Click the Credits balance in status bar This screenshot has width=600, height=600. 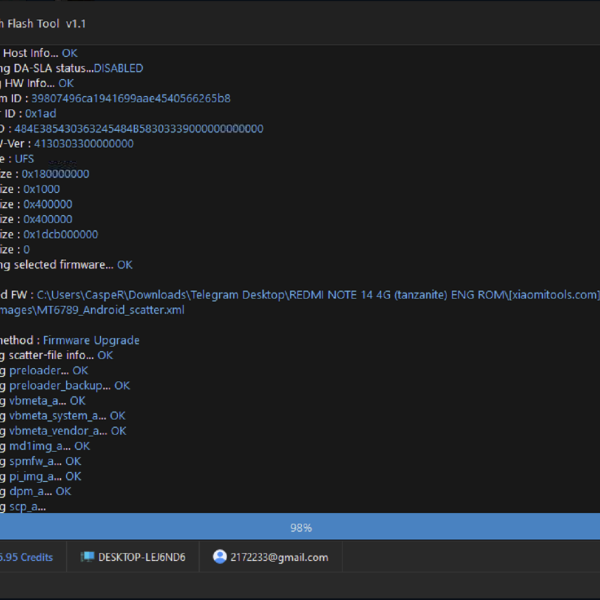[x=26, y=557]
